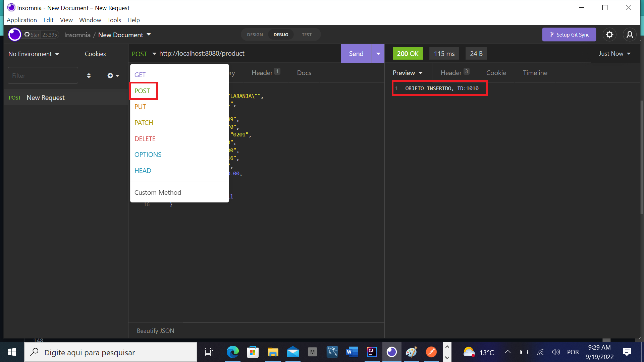The height and width of the screenshot is (362, 644).
Task: Click the account profile icon
Action: click(x=630, y=35)
